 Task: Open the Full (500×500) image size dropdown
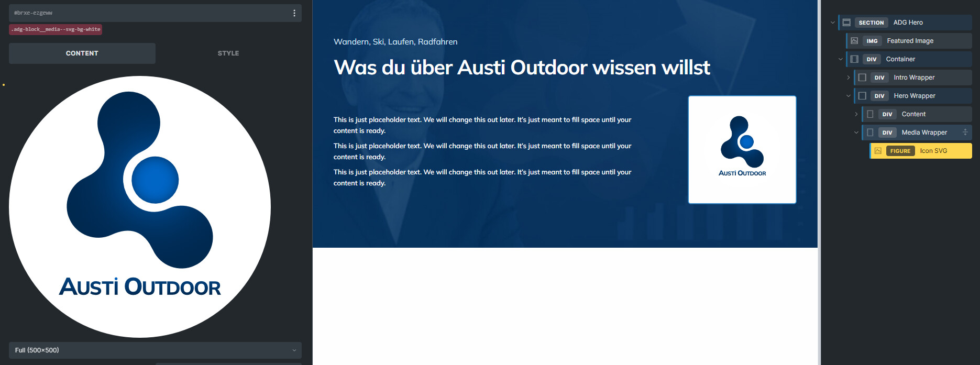pyautogui.click(x=155, y=350)
